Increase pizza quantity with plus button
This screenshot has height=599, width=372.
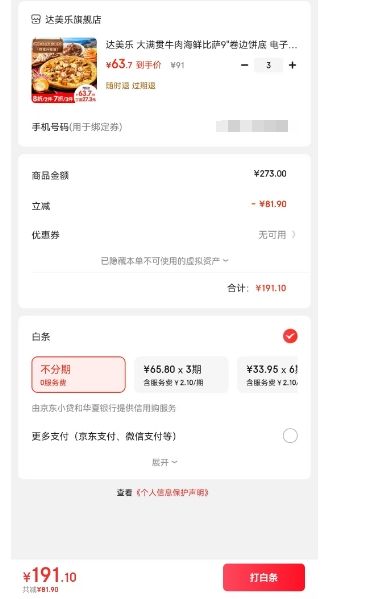coord(293,65)
